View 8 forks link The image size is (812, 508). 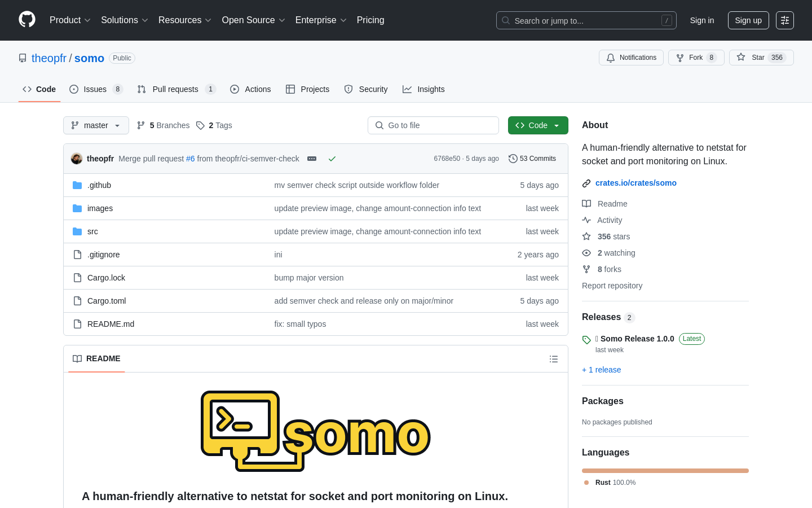click(602, 269)
